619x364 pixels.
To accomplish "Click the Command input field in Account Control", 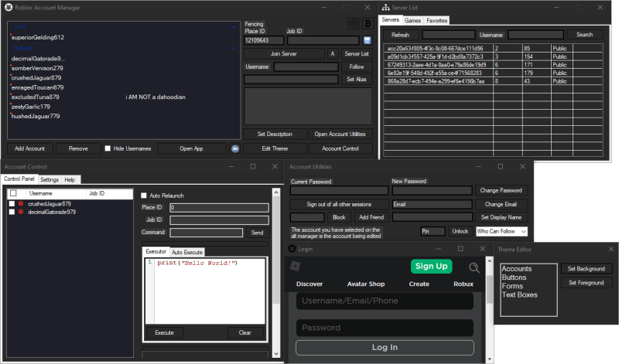I will (x=206, y=233).
